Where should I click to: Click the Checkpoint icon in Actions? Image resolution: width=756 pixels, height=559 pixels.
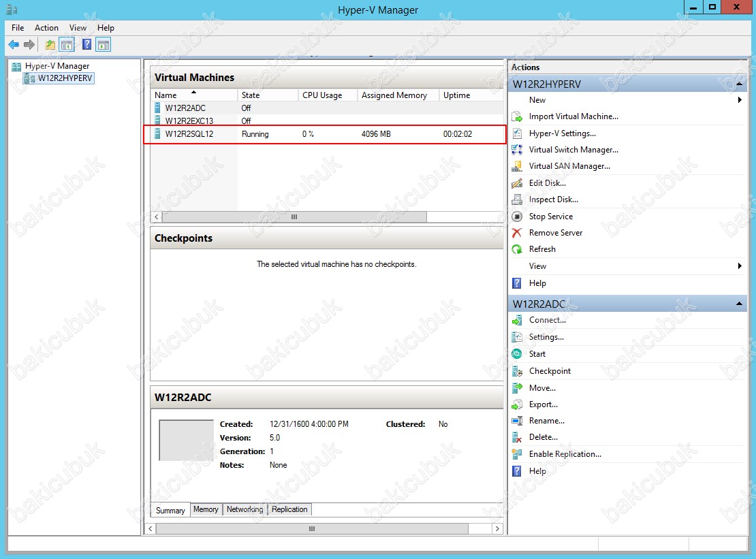click(517, 371)
